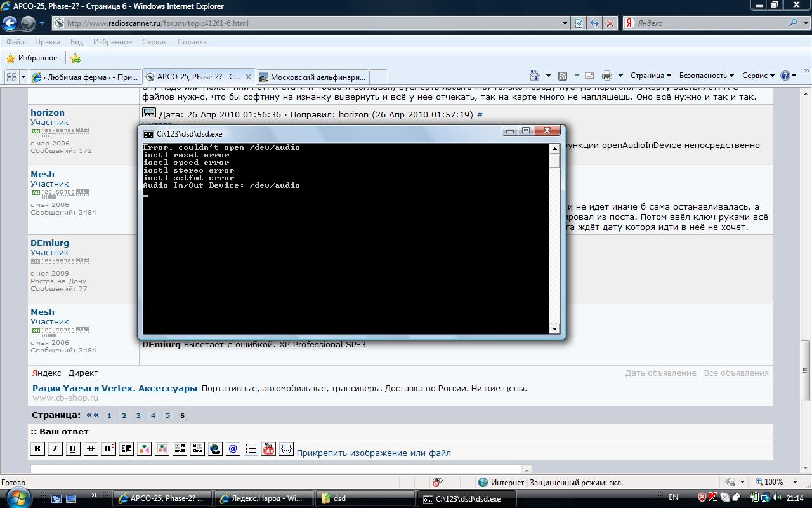The height and width of the screenshot is (508, 812).
Task: Go to forum page 1
Action: pyautogui.click(x=109, y=415)
